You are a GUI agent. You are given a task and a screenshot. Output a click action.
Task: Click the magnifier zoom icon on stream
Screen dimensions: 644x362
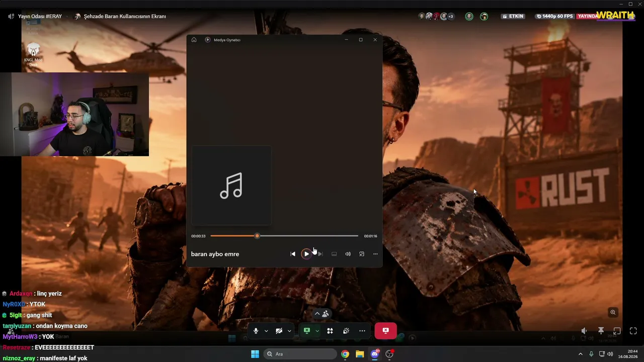point(613,312)
